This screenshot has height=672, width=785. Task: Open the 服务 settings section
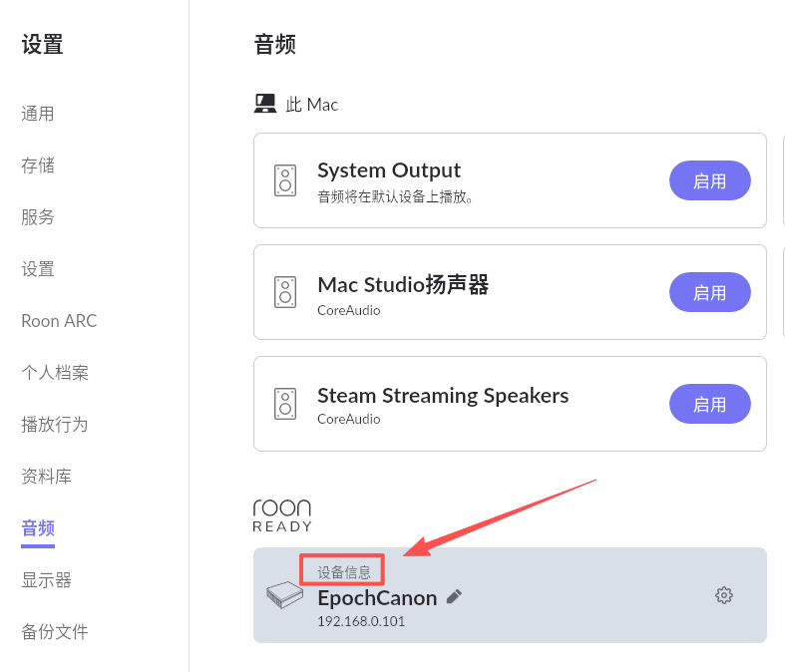pyautogui.click(x=38, y=217)
